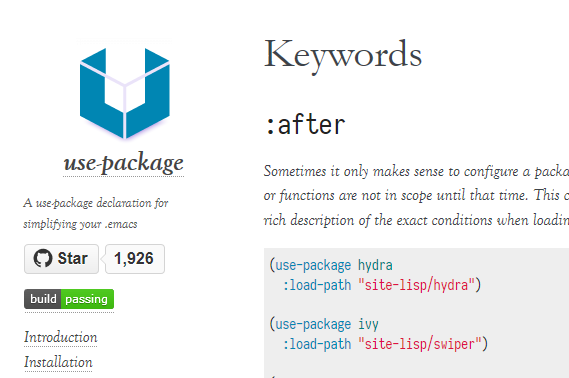Go to the Installation section link
The height and width of the screenshot is (378, 569).
[x=58, y=362]
